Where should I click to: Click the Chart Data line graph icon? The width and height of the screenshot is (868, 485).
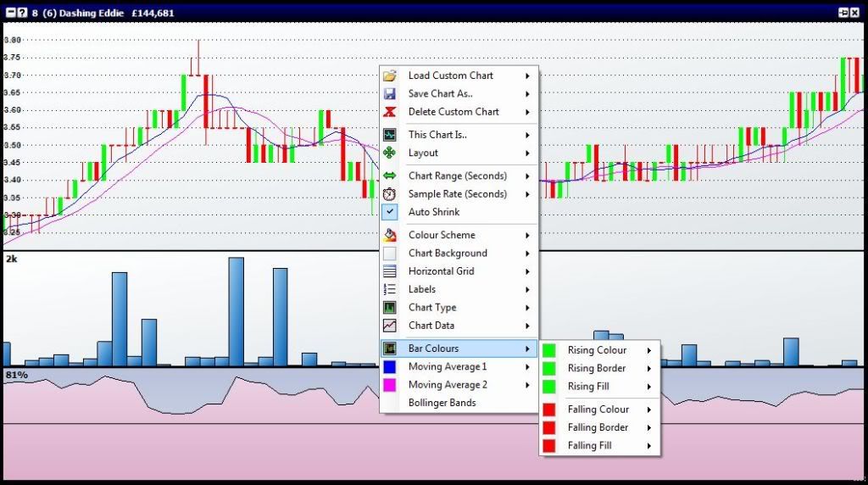[390, 326]
